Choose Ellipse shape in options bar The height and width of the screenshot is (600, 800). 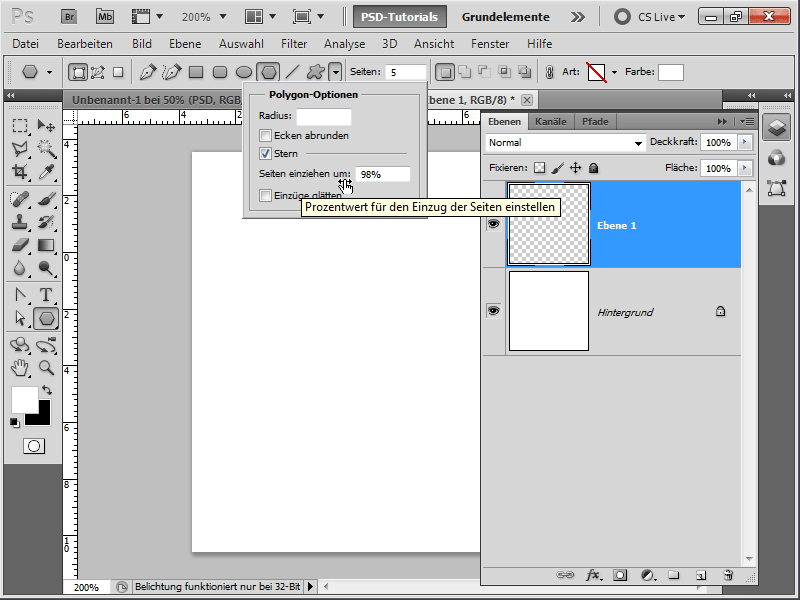[x=244, y=72]
